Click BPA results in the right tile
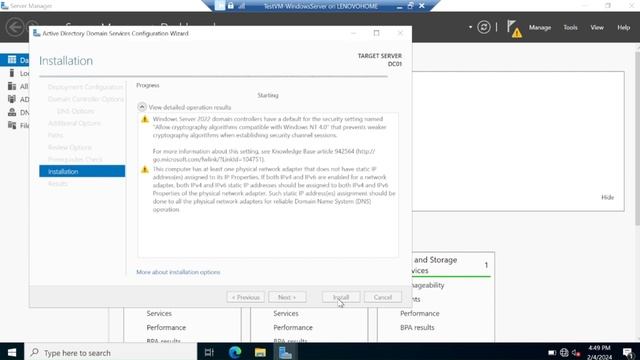This screenshot has width=640, height=360. [417, 327]
